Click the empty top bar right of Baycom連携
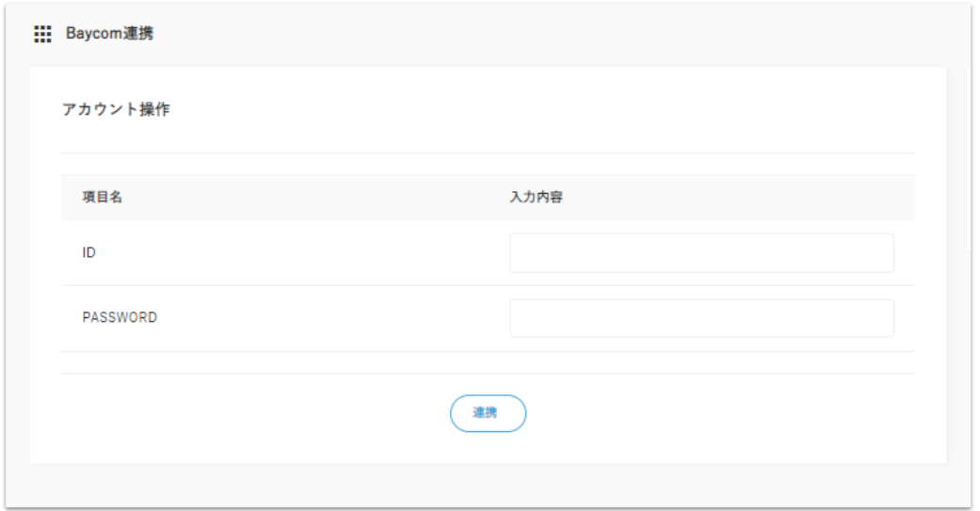 click(565, 35)
